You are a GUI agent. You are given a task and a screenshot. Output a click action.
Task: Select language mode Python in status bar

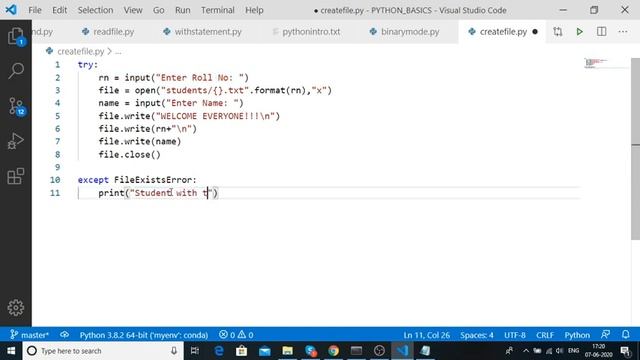[x=577, y=335]
